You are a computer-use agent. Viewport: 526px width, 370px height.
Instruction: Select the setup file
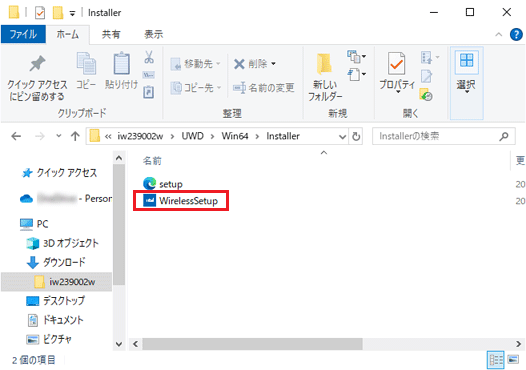point(163,184)
